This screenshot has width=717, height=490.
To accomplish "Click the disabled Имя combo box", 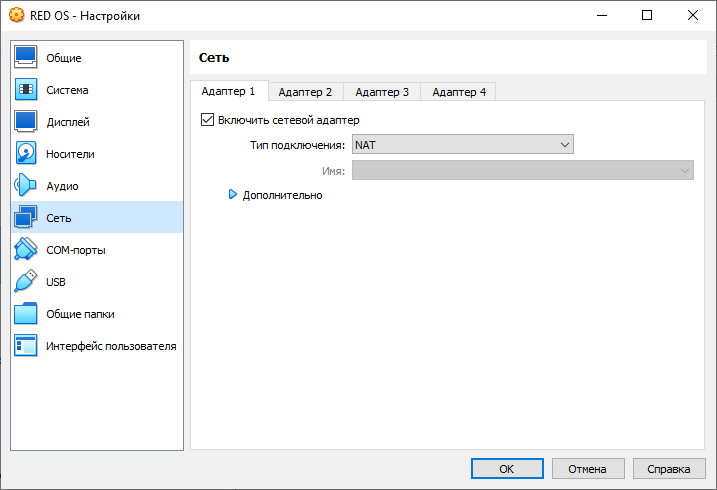I will (522, 171).
